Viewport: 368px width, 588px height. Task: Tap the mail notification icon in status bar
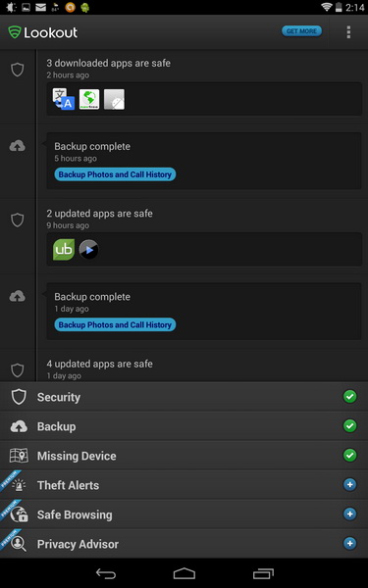tap(40, 7)
